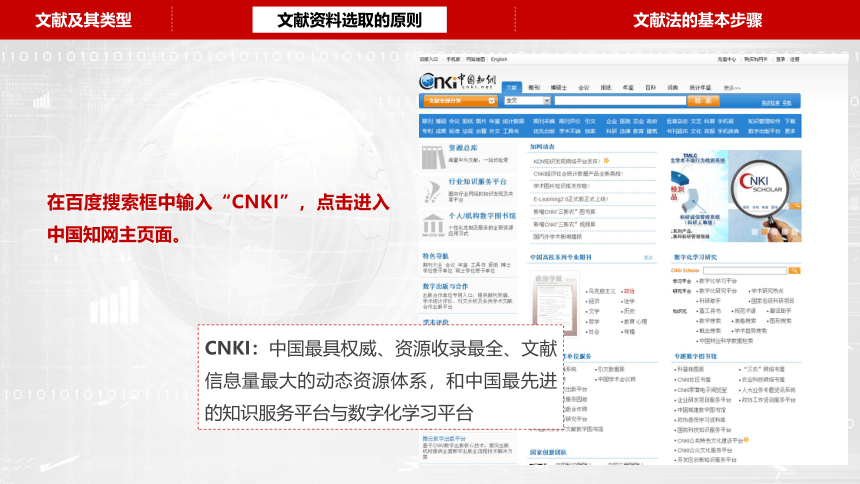
Task: Switch site language via English link
Action: pyautogui.click(x=499, y=59)
